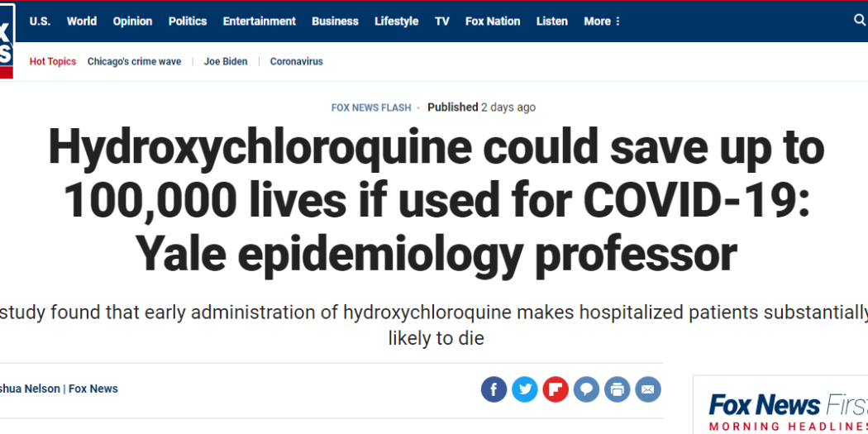Open the U.S. section
The image size is (868, 434).
click(x=40, y=21)
